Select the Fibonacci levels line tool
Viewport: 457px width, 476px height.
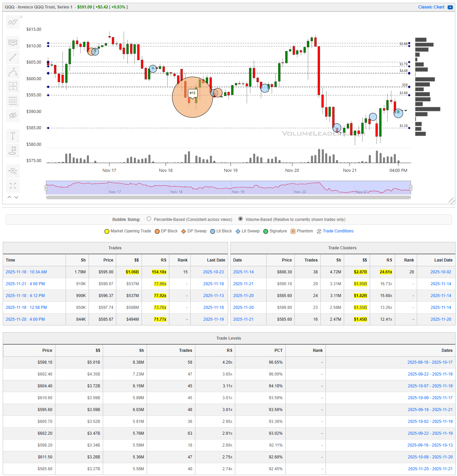[13, 101]
